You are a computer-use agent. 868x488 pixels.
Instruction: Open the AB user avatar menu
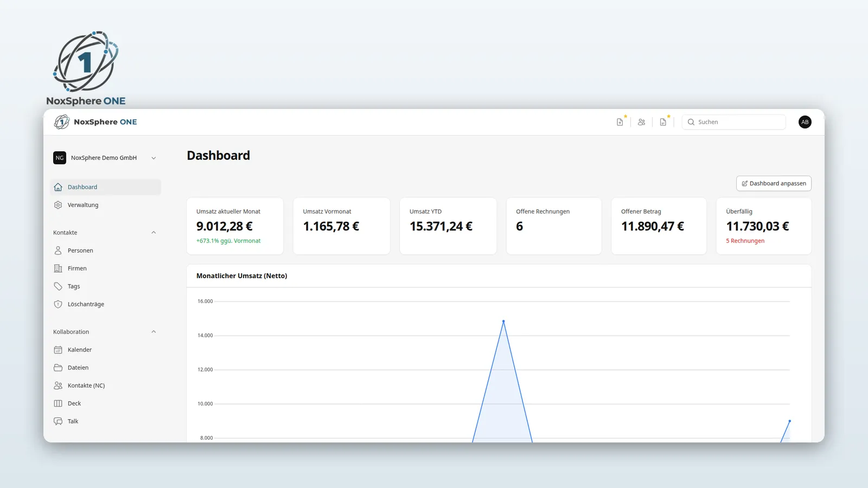pos(805,122)
